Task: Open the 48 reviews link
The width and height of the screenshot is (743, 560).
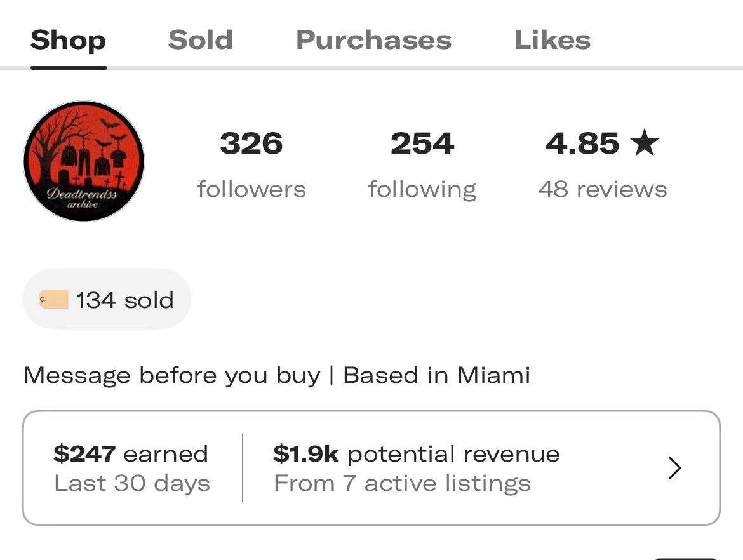Action: point(603,189)
